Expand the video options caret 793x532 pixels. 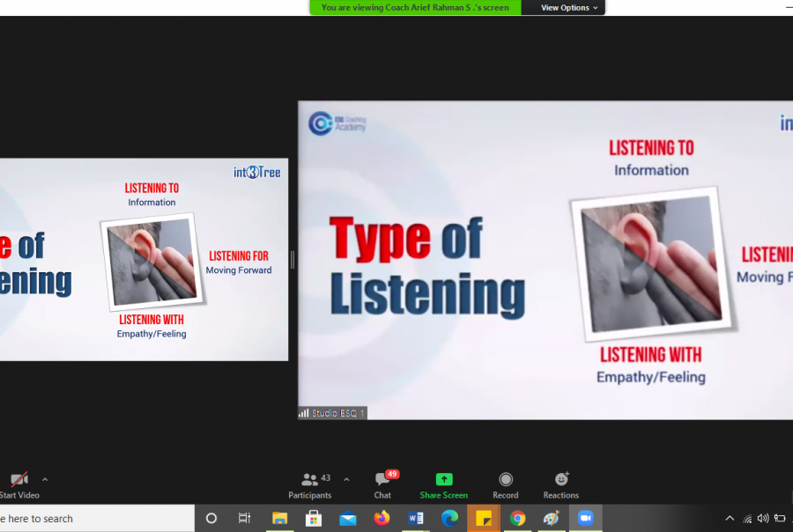click(45, 480)
